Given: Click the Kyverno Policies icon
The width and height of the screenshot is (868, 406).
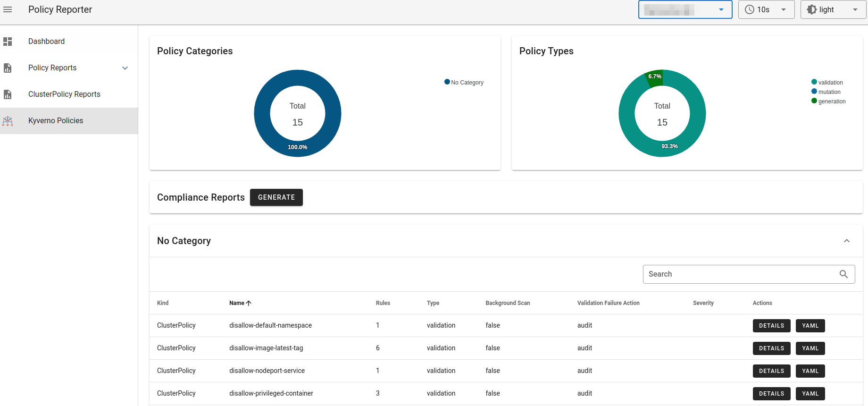Looking at the screenshot, I should click(x=8, y=121).
